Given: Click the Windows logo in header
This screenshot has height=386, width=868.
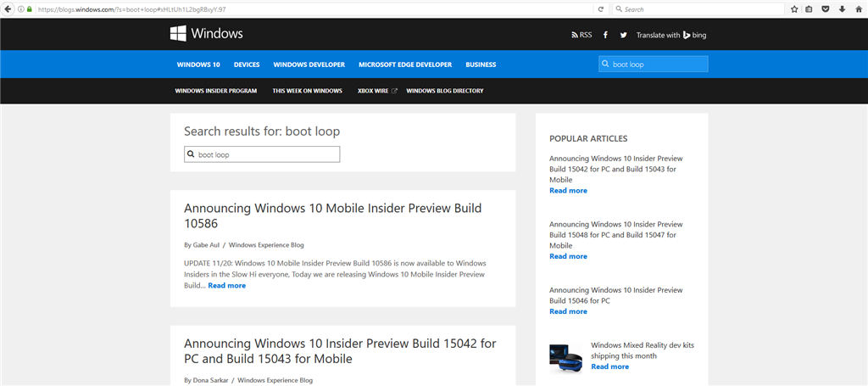Looking at the screenshot, I should [x=178, y=34].
